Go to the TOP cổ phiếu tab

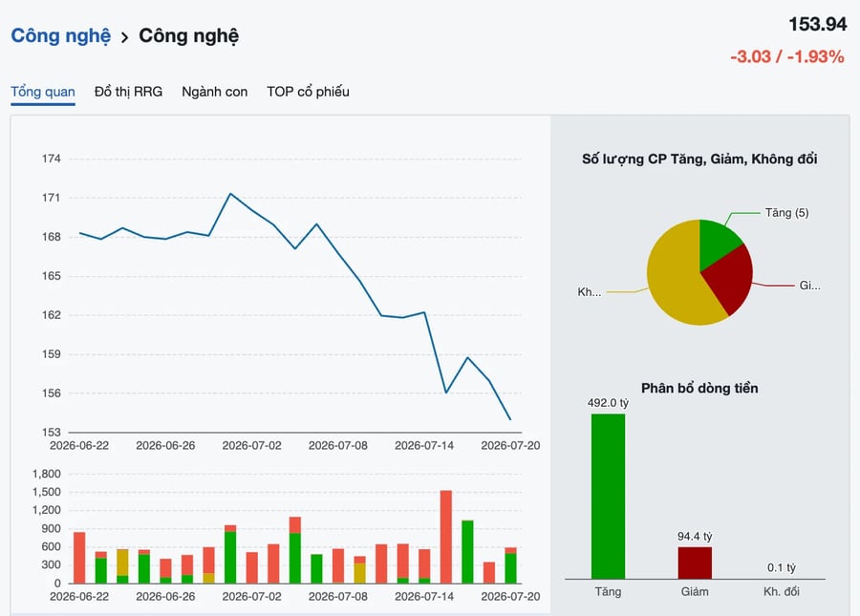coord(308,92)
